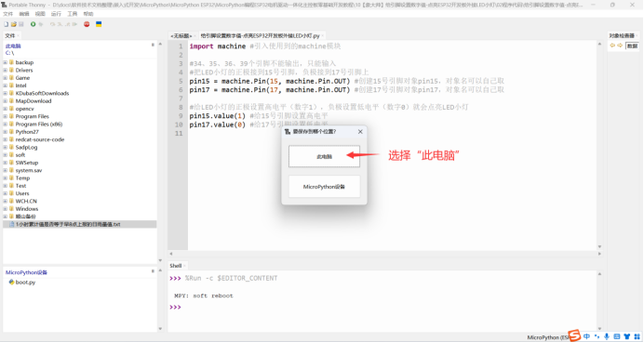
Task: Click the Sogou microphone voice input icon
Action: tap(607, 336)
